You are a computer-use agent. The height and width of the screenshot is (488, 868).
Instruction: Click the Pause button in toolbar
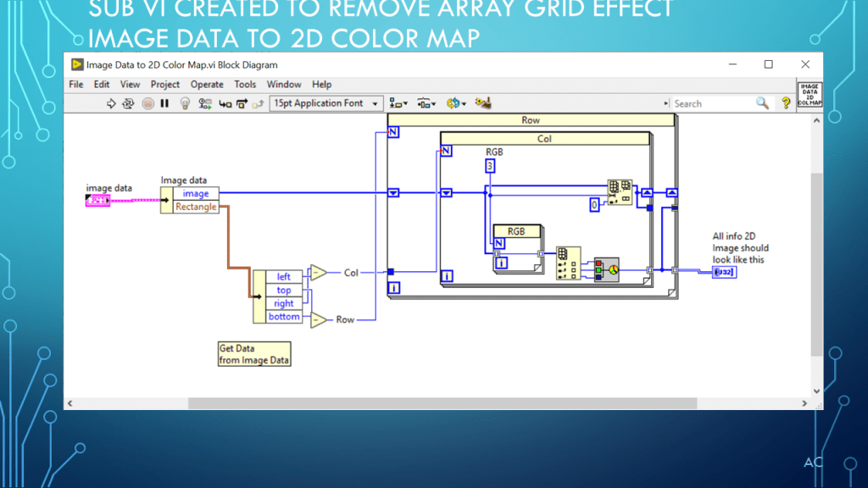164,103
